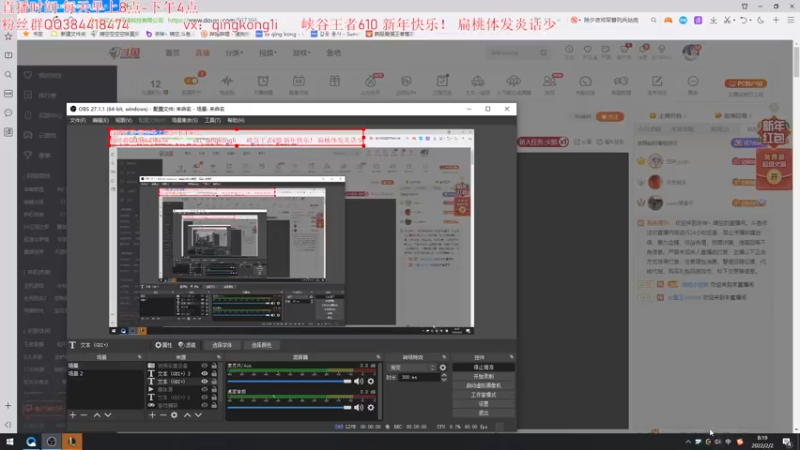Move the selected source down
Viewport: 800px width, 450px height.
pyautogui.click(x=198, y=415)
